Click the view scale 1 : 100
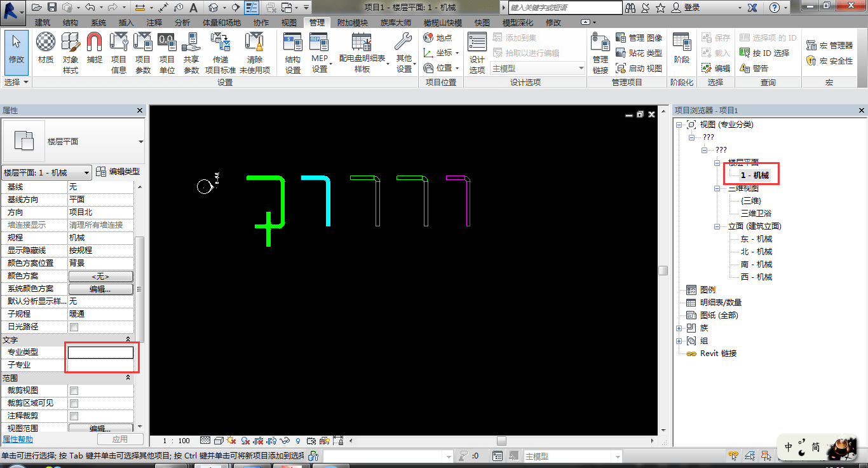 click(176, 441)
